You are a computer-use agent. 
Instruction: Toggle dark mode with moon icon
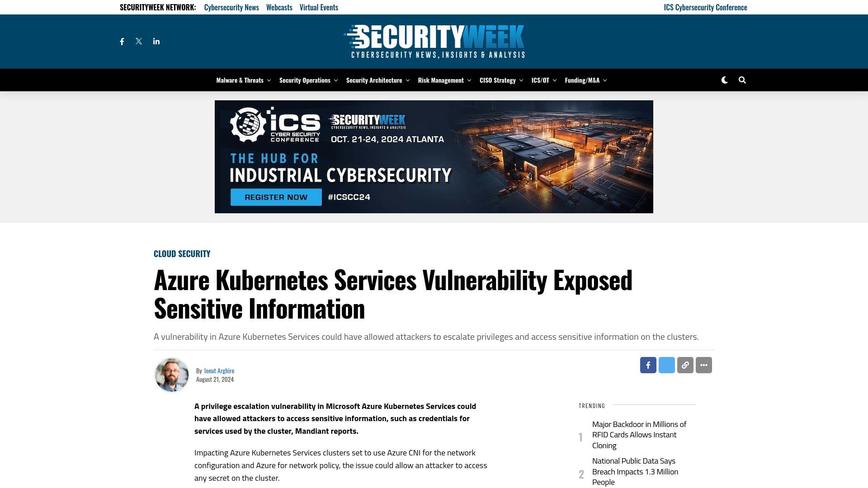coord(724,80)
